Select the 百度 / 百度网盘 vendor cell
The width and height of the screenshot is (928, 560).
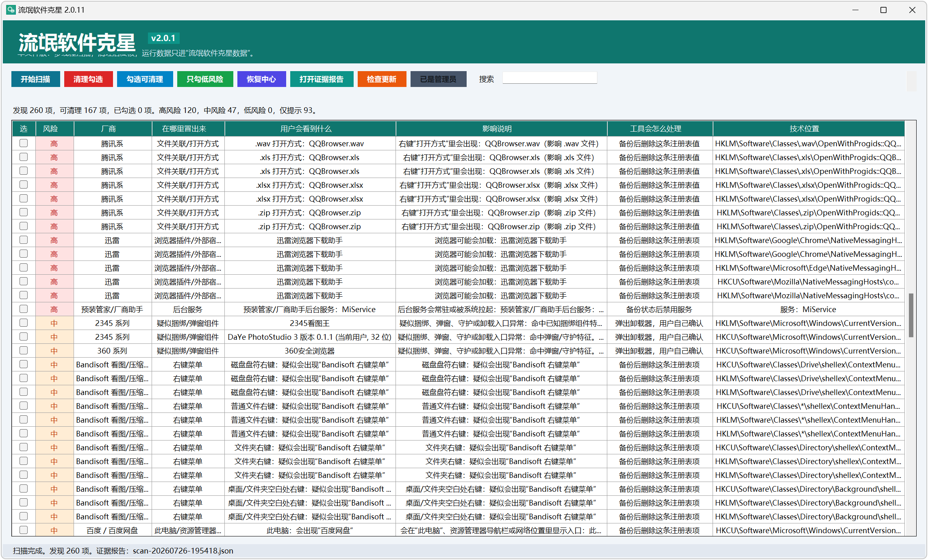pos(113,530)
